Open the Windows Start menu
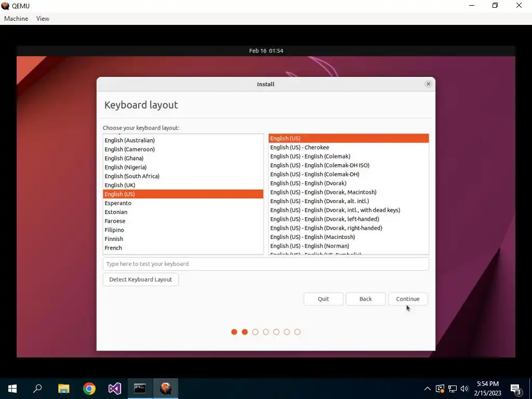 click(12, 389)
